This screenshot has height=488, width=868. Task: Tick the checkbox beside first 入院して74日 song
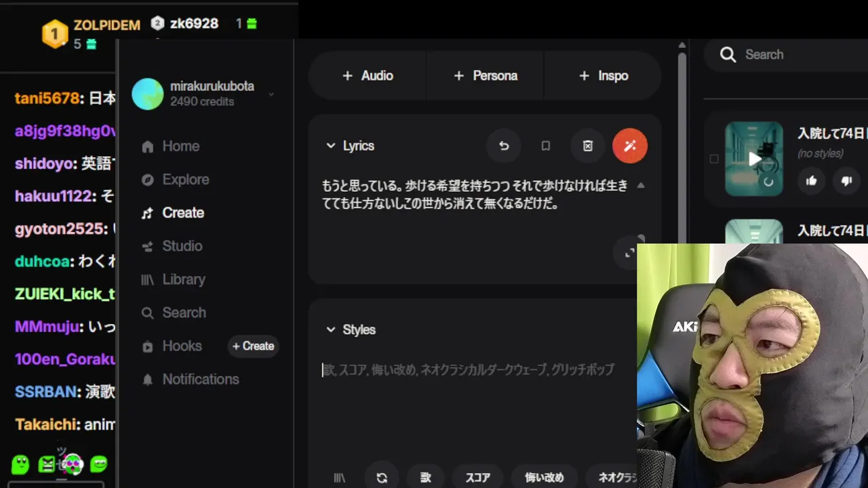pyautogui.click(x=713, y=159)
